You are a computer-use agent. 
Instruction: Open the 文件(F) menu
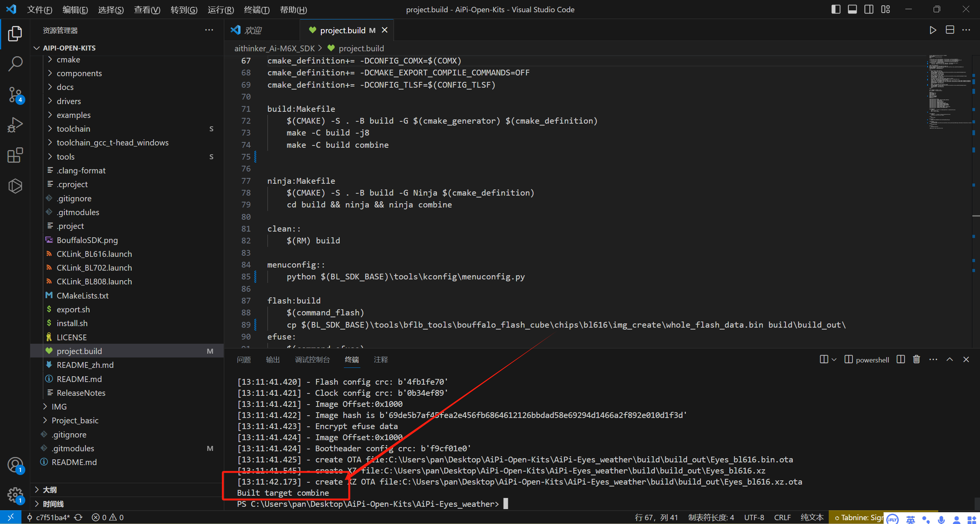[39, 10]
